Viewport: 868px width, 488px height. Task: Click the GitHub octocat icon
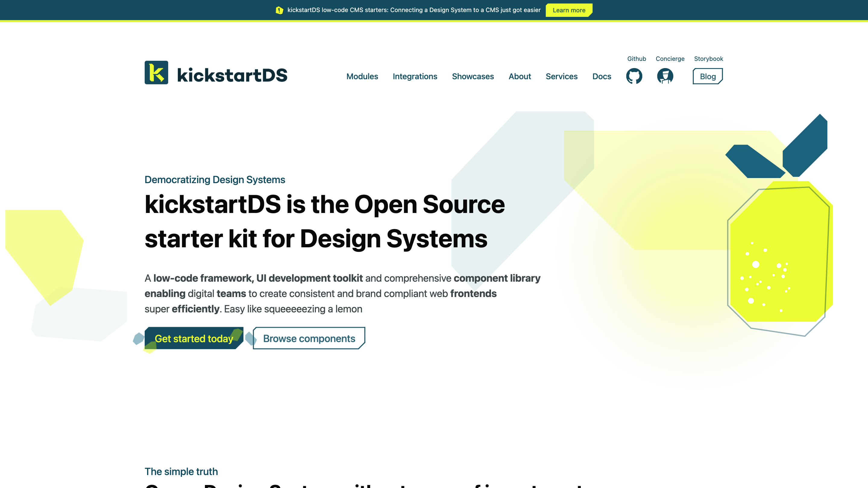635,76
